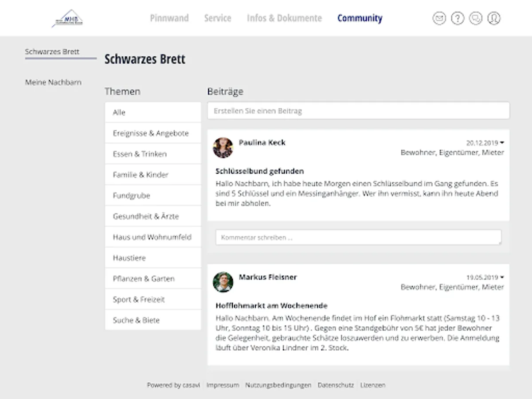Open the Nutzungsbedingungen footer link
The height and width of the screenshot is (399, 532).
pos(278,385)
